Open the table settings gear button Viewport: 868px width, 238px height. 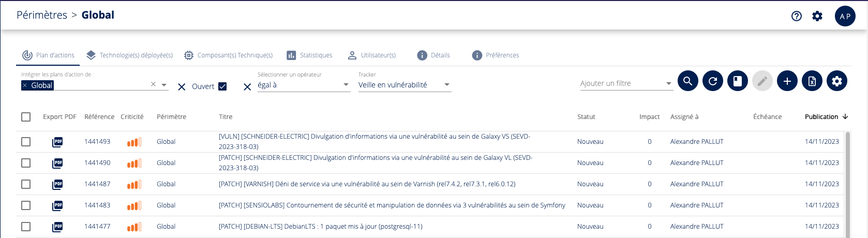tap(836, 81)
